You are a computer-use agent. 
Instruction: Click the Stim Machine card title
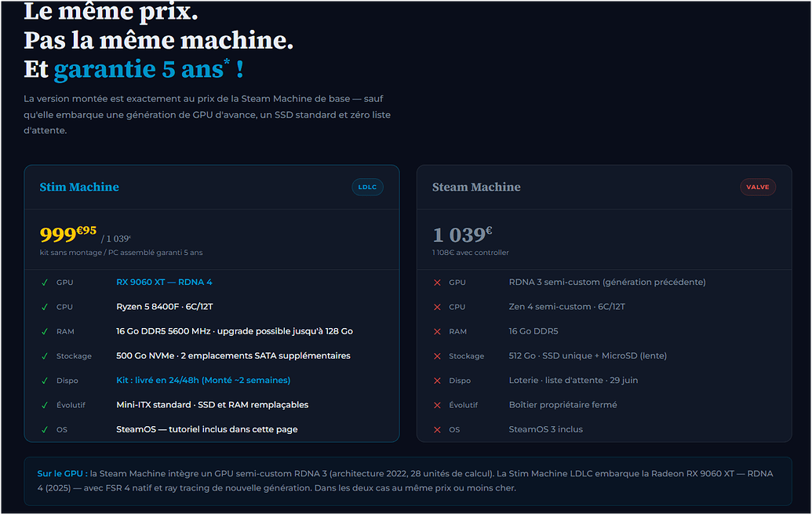pyautogui.click(x=79, y=187)
